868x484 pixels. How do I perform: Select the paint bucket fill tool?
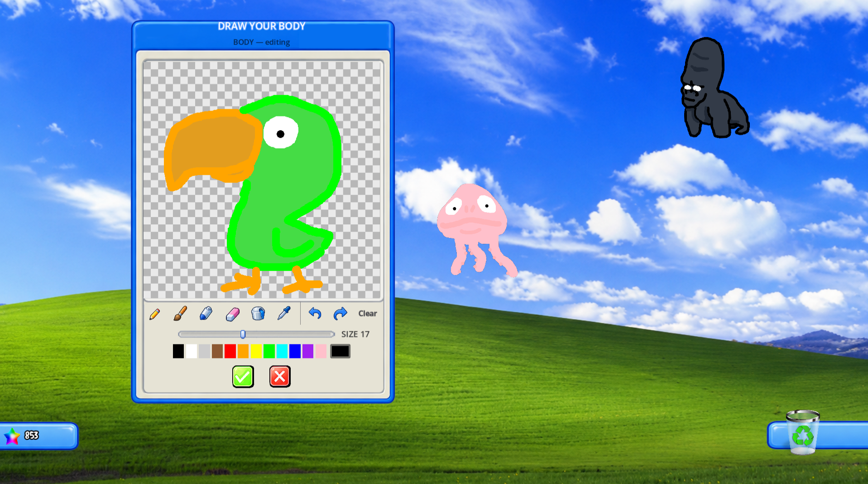(258, 313)
